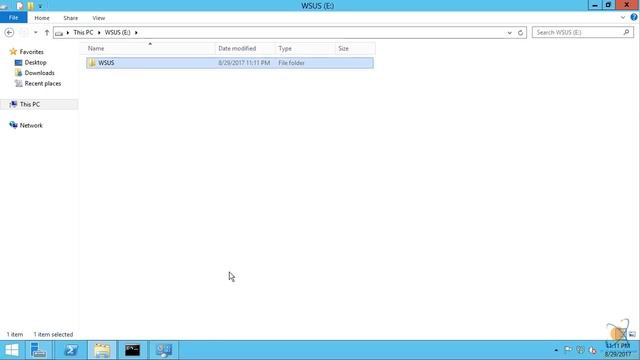Open Command Prompt from the taskbar

(x=133, y=350)
